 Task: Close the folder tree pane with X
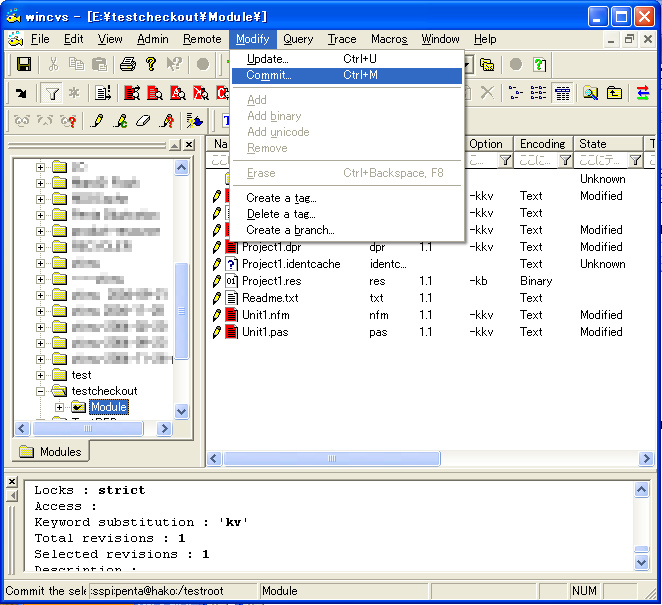pos(190,145)
